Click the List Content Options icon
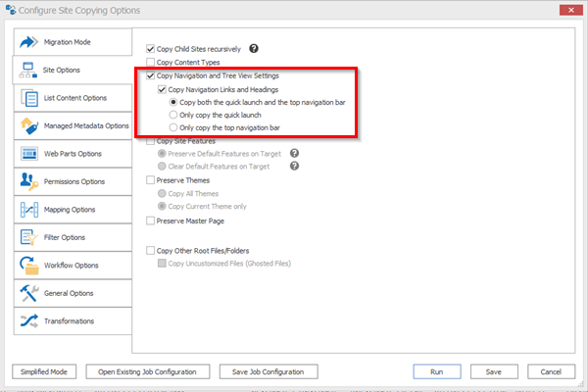588x392 pixels. point(27,98)
